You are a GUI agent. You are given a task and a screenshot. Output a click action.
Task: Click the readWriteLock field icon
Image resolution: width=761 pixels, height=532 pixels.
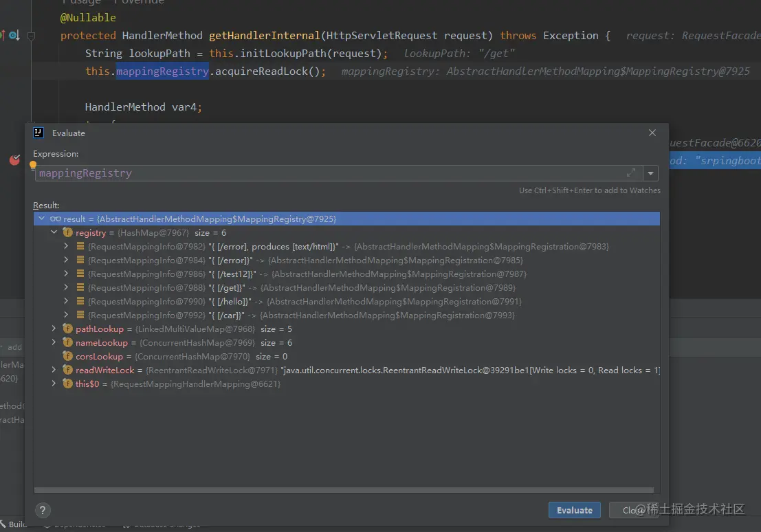tap(68, 370)
